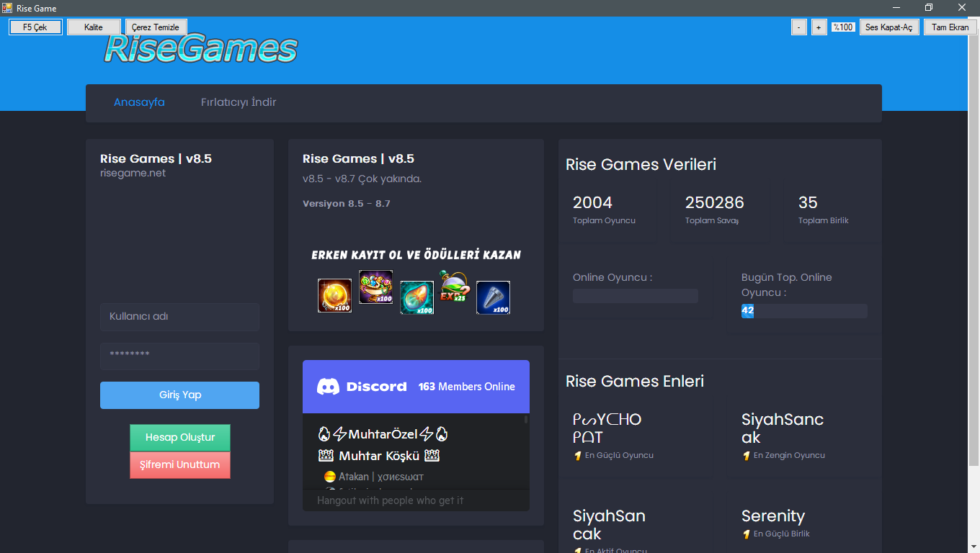Open the Kalite quality button
The image size is (980, 553).
tap(94, 27)
